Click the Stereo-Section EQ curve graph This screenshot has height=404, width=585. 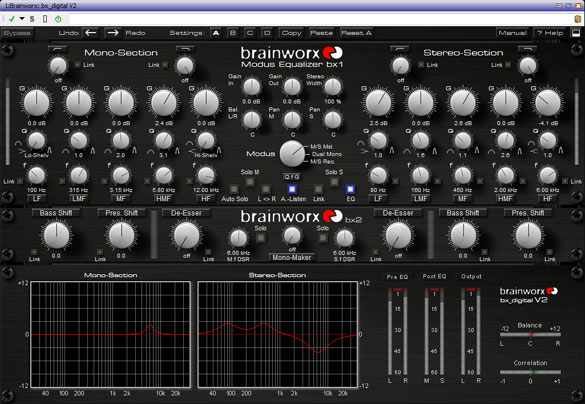click(277, 335)
